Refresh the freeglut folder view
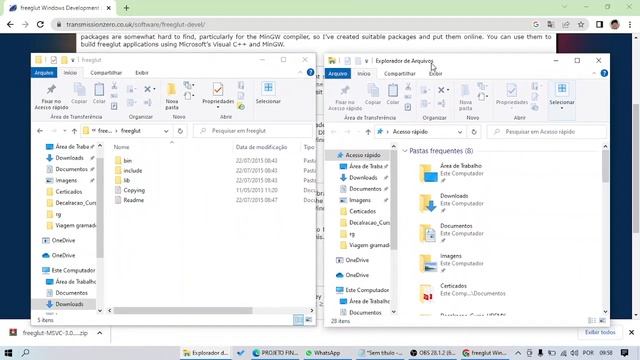The height and width of the screenshot is (360, 640). (x=180, y=131)
